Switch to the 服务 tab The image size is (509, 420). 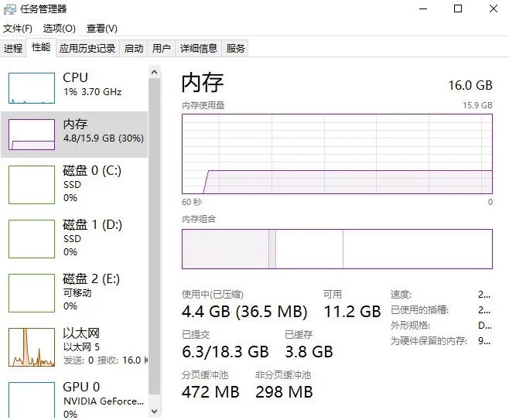235,48
